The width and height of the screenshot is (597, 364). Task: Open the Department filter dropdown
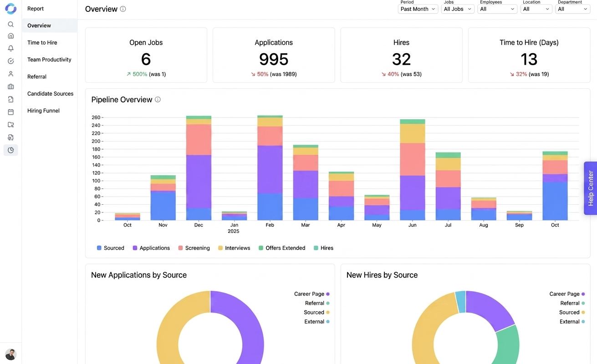(572, 9)
